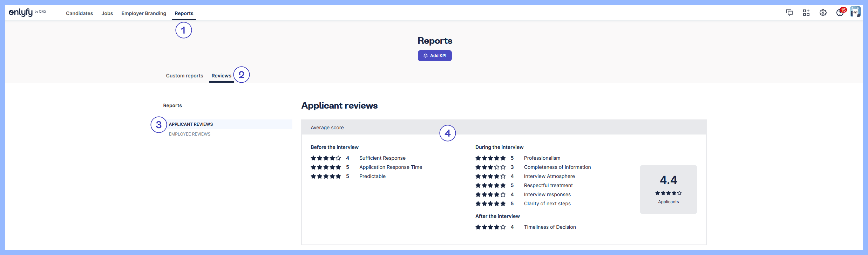The image size is (868, 255).
Task: Click the stars beside Sufficient Response
Action: pos(326,158)
